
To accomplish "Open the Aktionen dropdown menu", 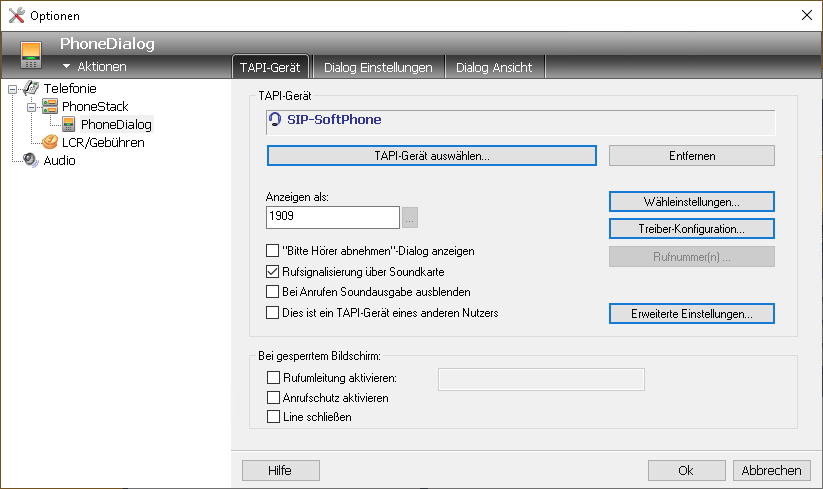I will (x=94, y=67).
